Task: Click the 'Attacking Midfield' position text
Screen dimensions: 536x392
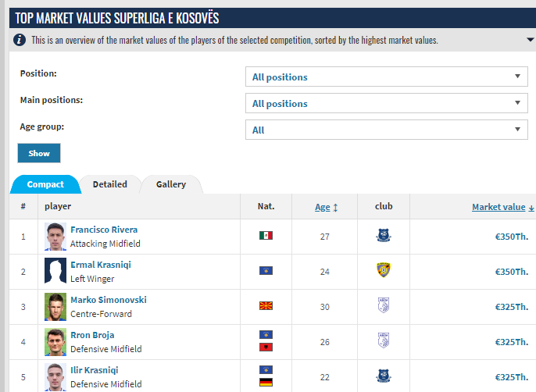Action: click(105, 244)
